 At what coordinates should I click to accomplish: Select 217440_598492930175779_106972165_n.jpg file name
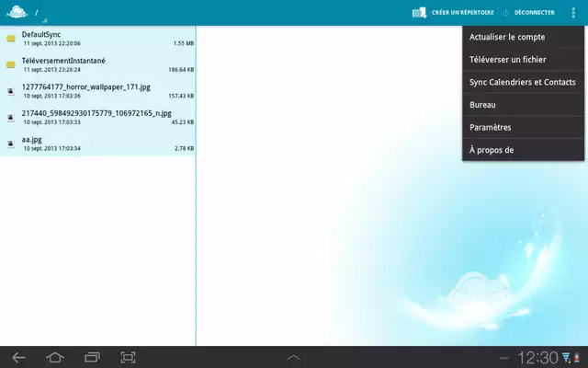(x=96, y=113)
